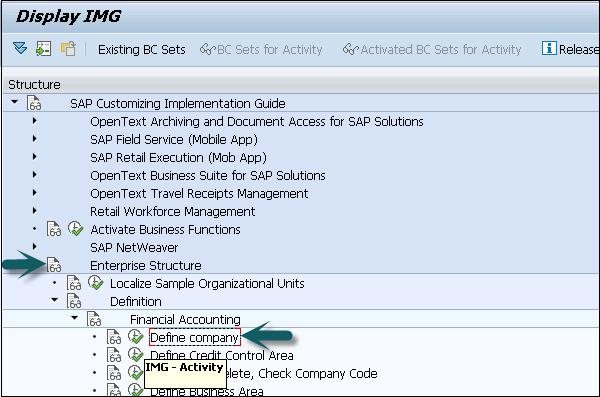Open documentation icon for Financial Accounting node
The image size is (600, 397).
94,319
